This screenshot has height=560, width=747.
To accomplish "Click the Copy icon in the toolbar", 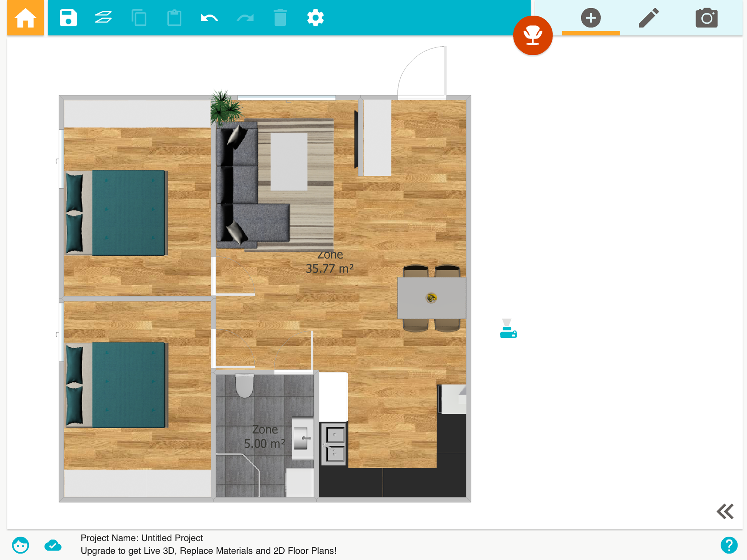I will pyautogui.click(x=139, y=18).
